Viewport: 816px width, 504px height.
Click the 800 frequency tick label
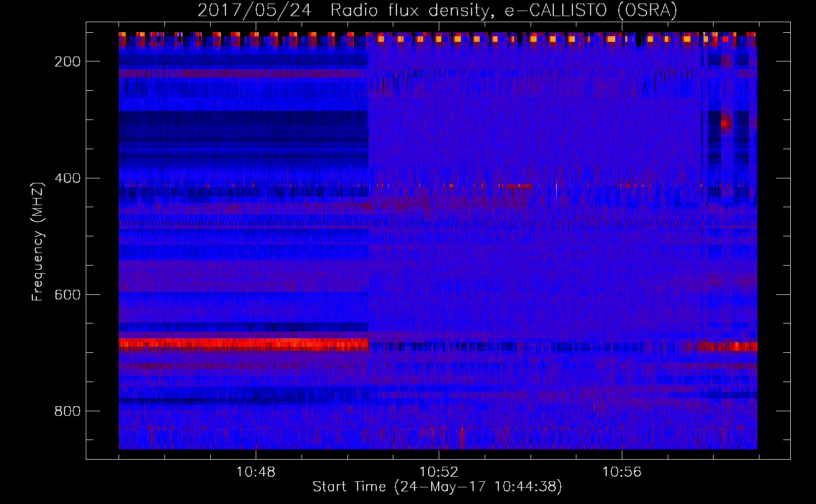tap(68, 411)
